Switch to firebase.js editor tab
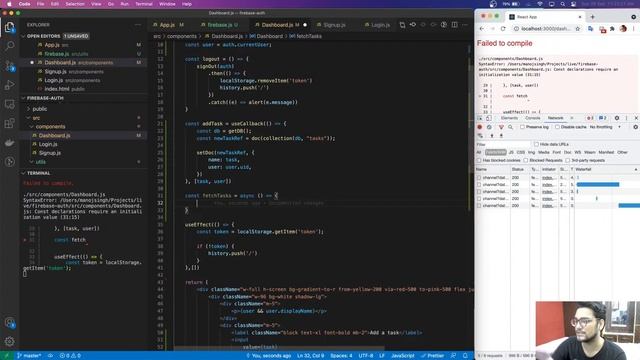 tap(220, 25)
